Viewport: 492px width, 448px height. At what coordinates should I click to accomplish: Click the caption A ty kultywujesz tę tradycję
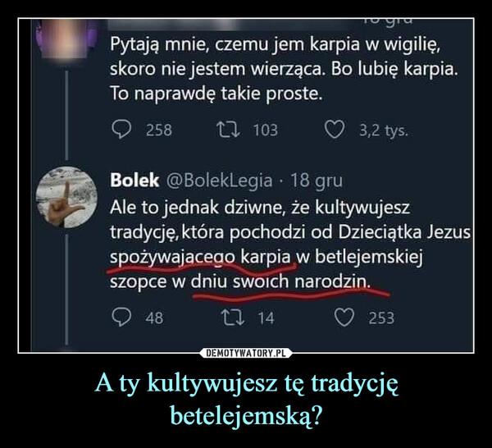coord(246,385)
